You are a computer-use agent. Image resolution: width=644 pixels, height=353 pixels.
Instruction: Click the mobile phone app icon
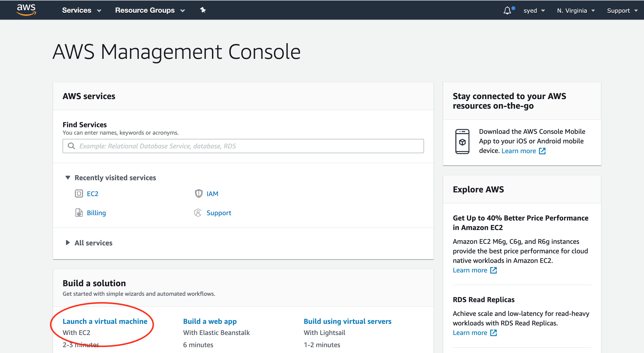tap(462, 141)
